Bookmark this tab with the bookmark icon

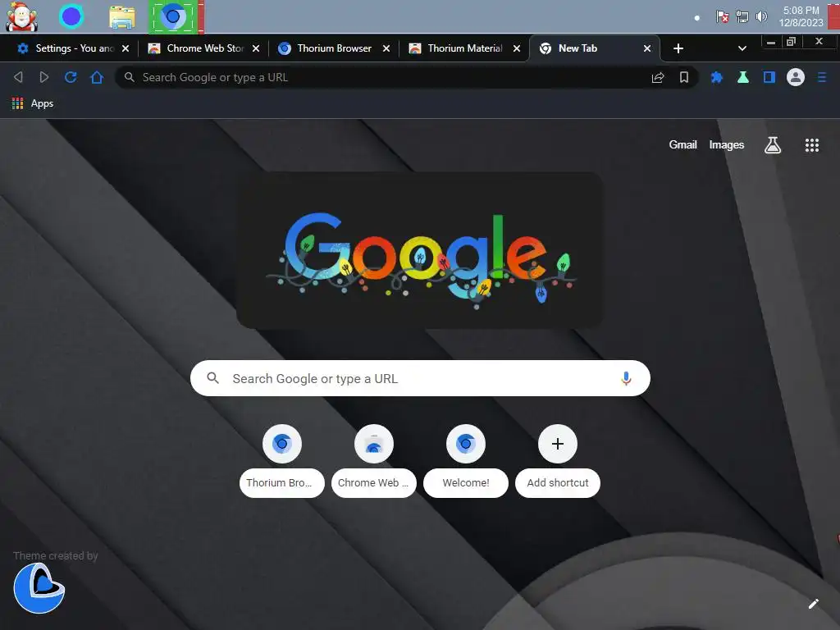pyautogui.click(x=684, y=78)
